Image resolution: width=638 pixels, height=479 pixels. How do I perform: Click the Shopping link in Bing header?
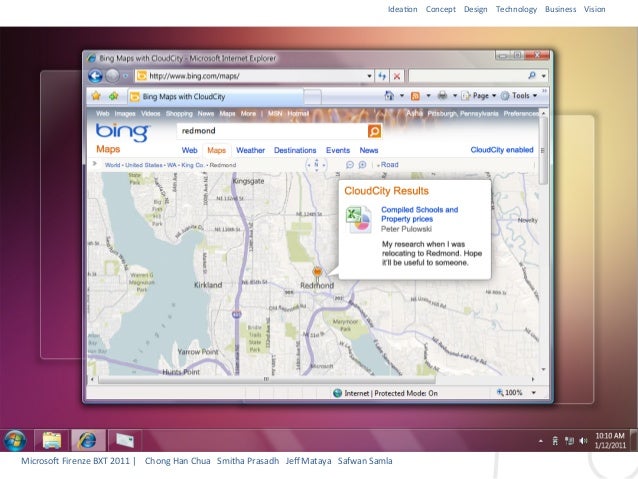(179, 114)
